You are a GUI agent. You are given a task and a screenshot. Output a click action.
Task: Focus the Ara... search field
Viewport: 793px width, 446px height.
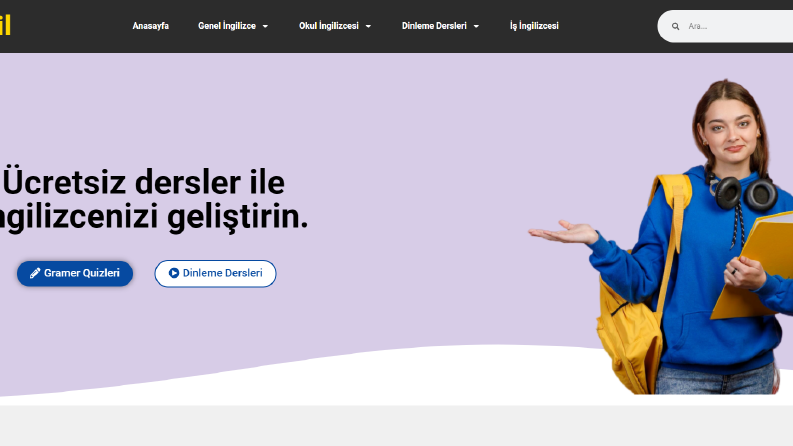[x=725, y=26]
